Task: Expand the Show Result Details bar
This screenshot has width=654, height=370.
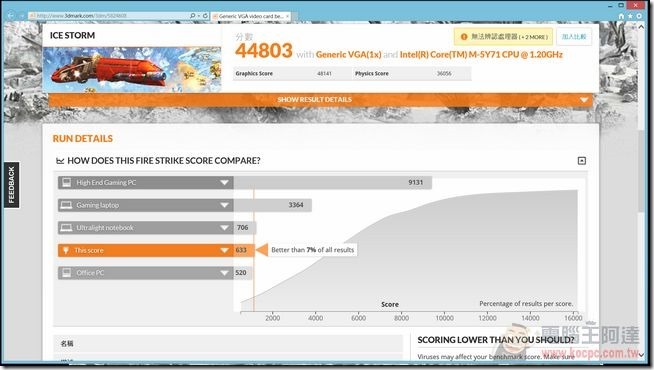Action: click(320, 100)
